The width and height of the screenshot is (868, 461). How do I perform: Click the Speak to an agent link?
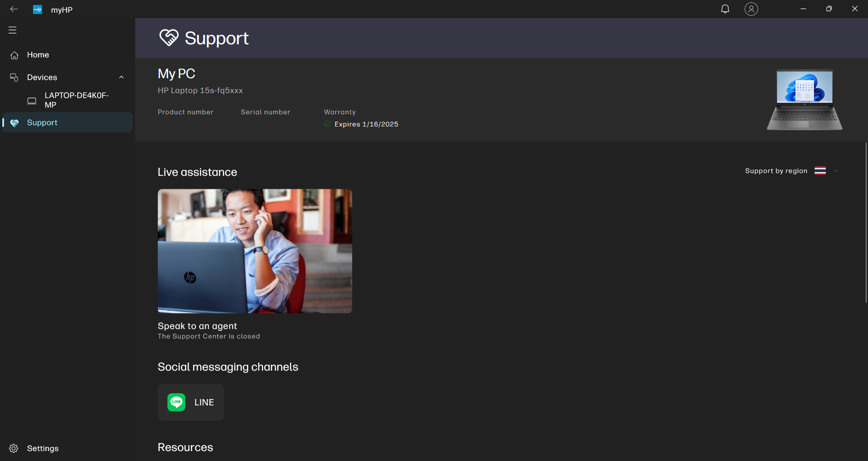(197, 326)
